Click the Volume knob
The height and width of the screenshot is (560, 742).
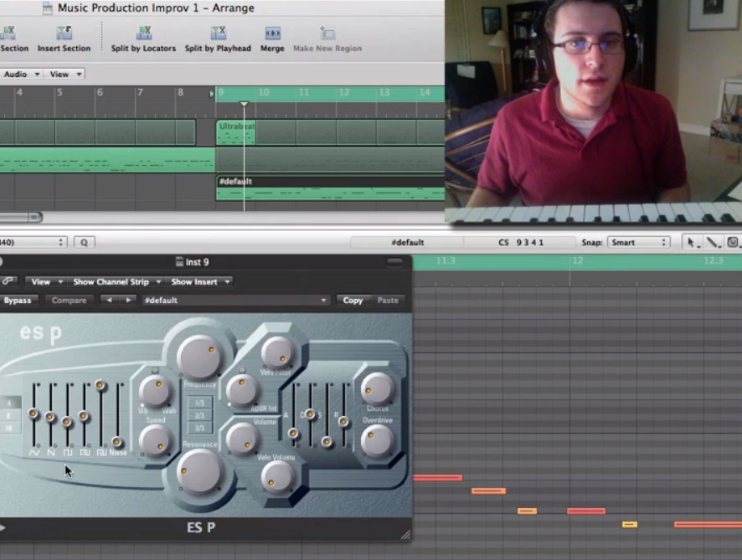242,439
